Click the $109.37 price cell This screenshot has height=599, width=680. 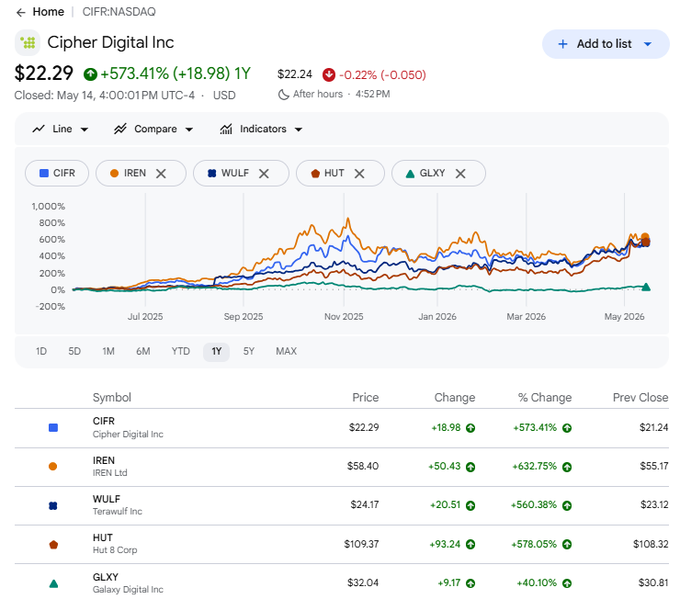(361, 544)
